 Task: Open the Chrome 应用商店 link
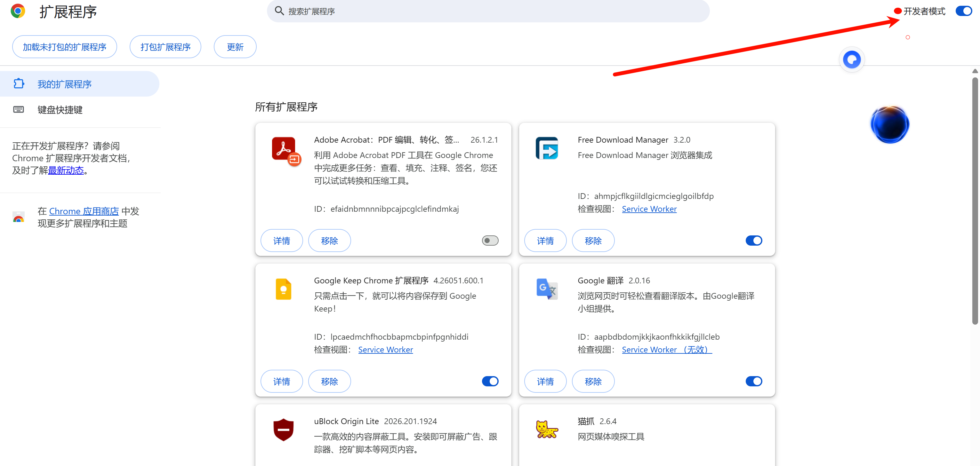[x=84, y=211]
